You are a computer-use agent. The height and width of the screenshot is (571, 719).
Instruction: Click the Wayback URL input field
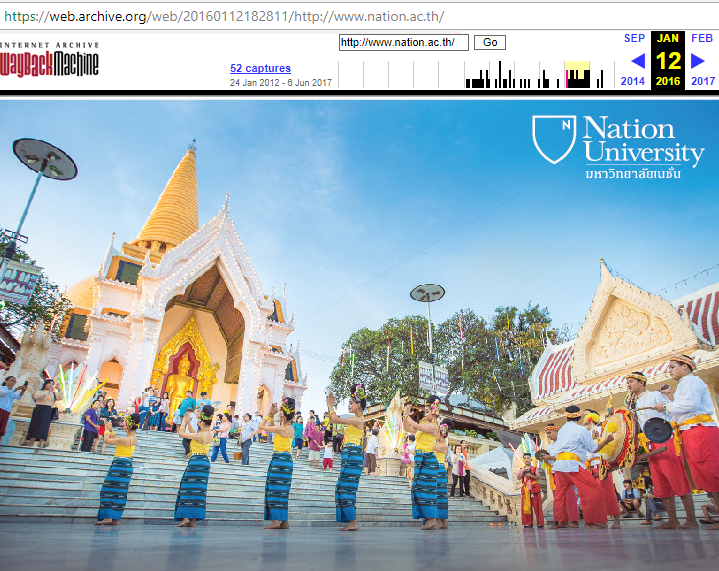coord(403,42)
